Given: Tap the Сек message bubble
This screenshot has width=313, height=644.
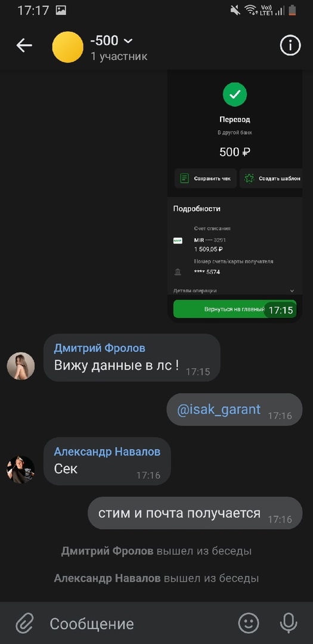Looking at the screenshot, I should tap(107, 461).
